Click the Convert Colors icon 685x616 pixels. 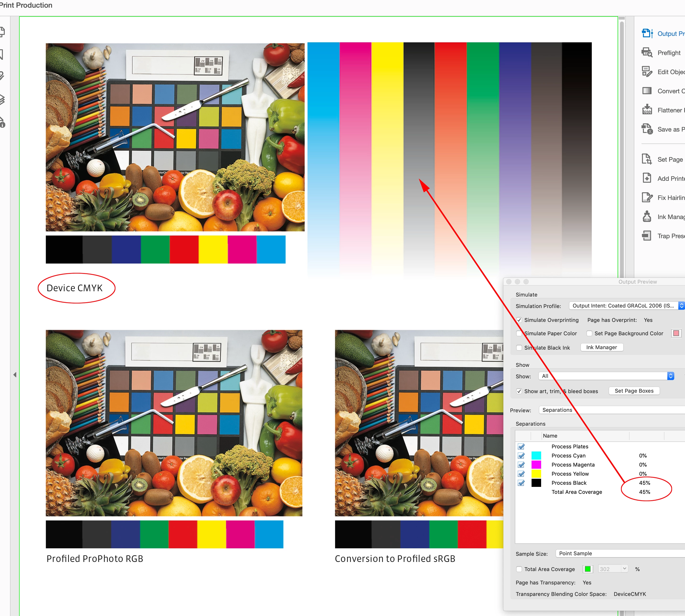(647, 91)
